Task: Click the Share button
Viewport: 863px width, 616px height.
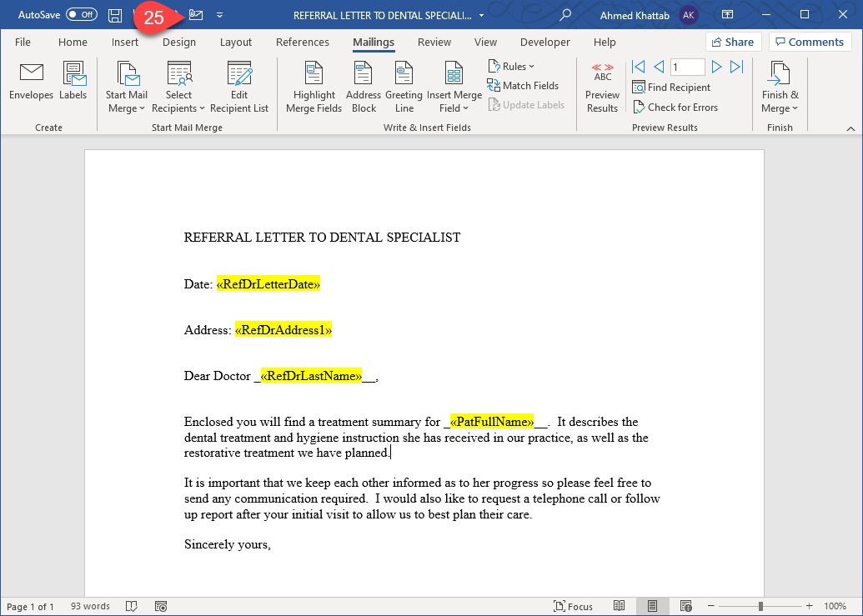Action: point(733,43)
